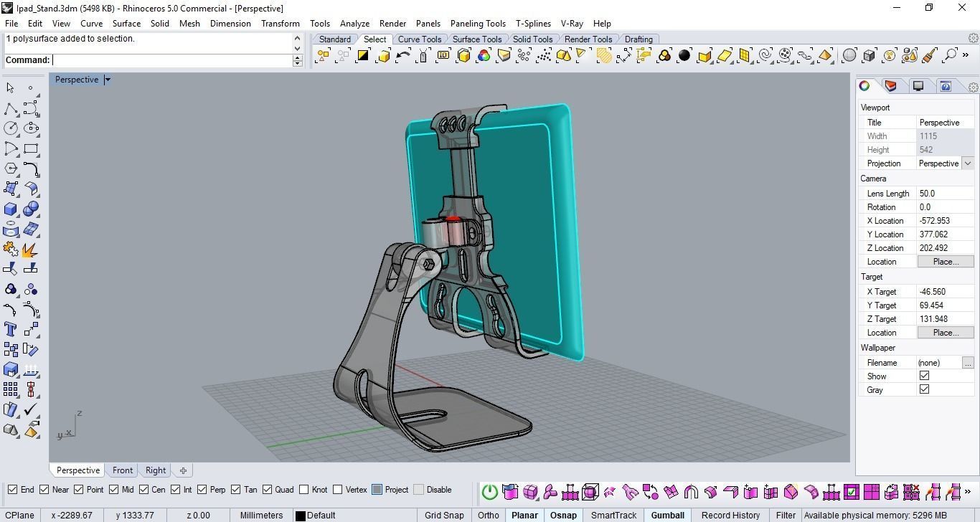
Task: Toggle the Point osnap checkbox
Action: pos(79,490)
